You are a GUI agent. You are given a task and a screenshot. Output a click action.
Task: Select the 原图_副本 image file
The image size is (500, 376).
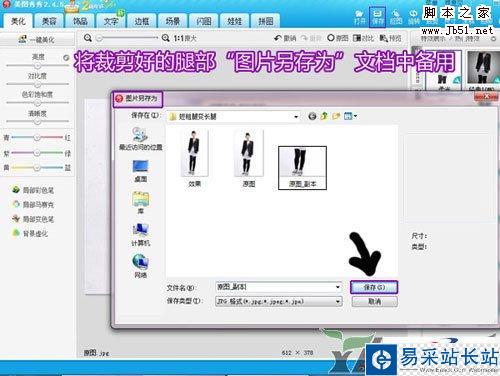[x=302, y=168]
